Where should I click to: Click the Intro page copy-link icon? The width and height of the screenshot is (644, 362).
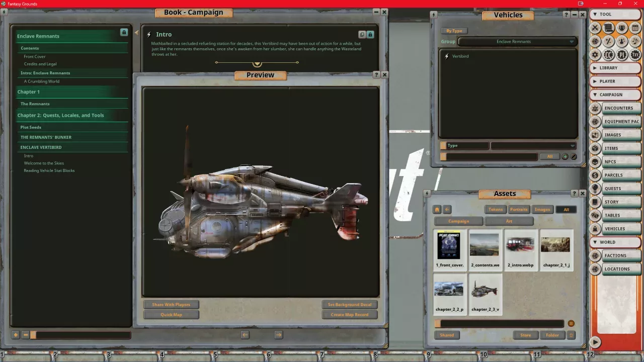pyautogui.click(x=362, y=35)
